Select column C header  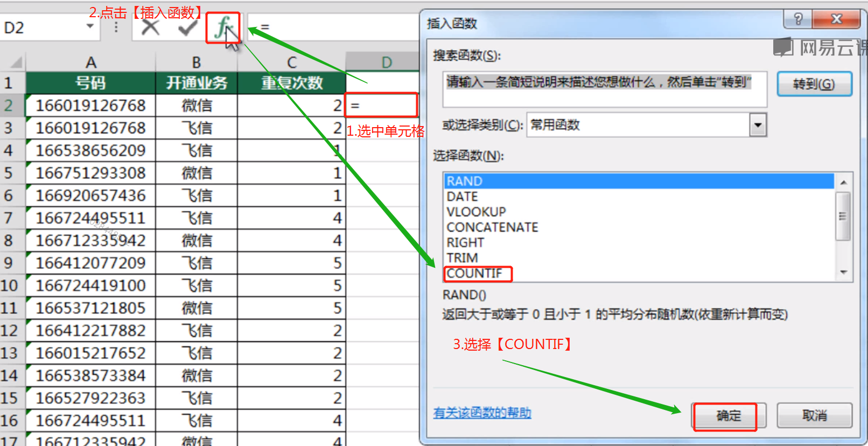pos(291,62)
